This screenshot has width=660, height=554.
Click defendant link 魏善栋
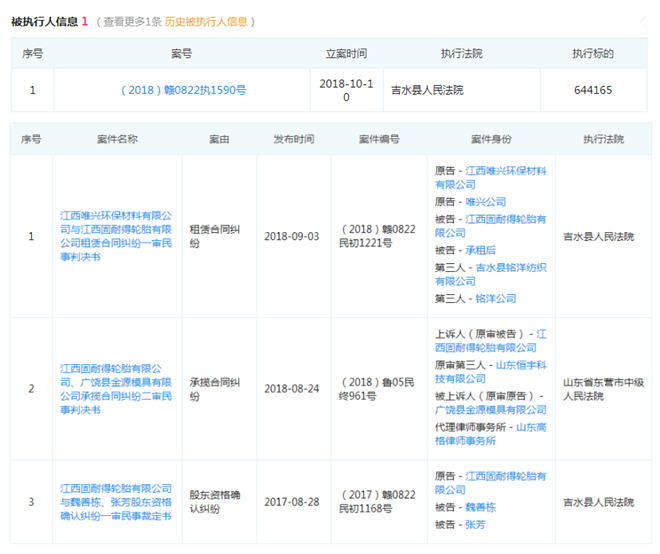pyautogui.click(x=481, y=507)
